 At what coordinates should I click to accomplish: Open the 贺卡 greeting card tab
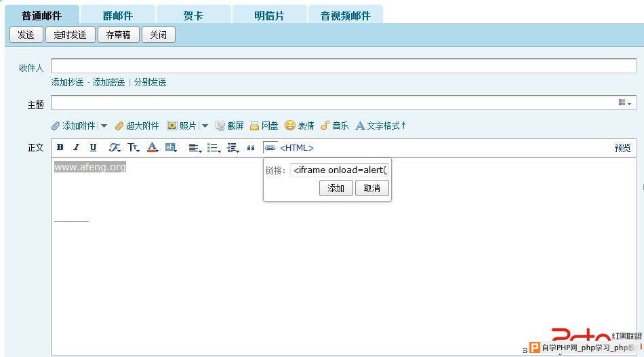tap(193, 15)
